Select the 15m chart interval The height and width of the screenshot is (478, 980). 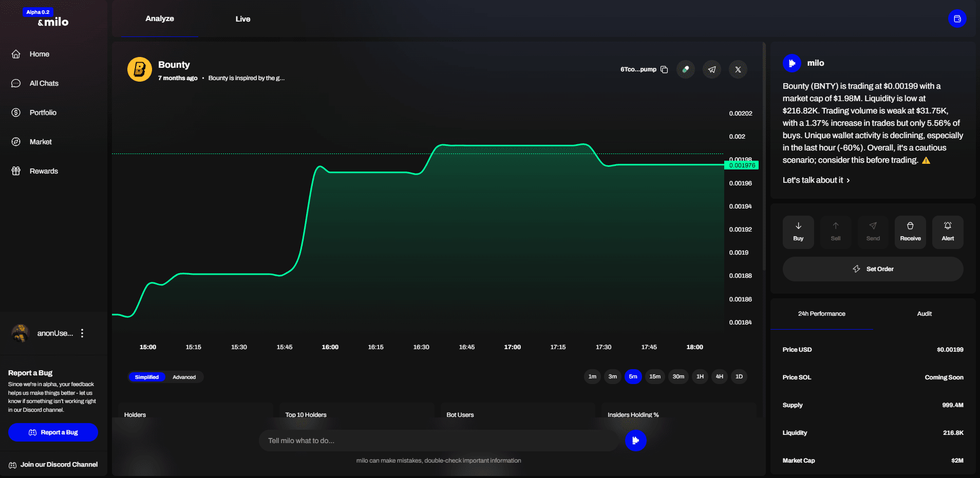tap(655, 376)
